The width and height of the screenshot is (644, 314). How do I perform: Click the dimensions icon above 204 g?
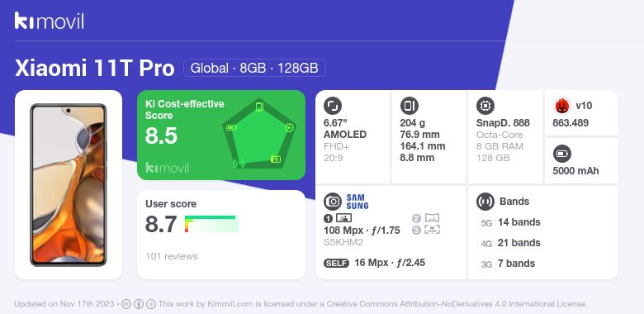click(x=409, y=106)
